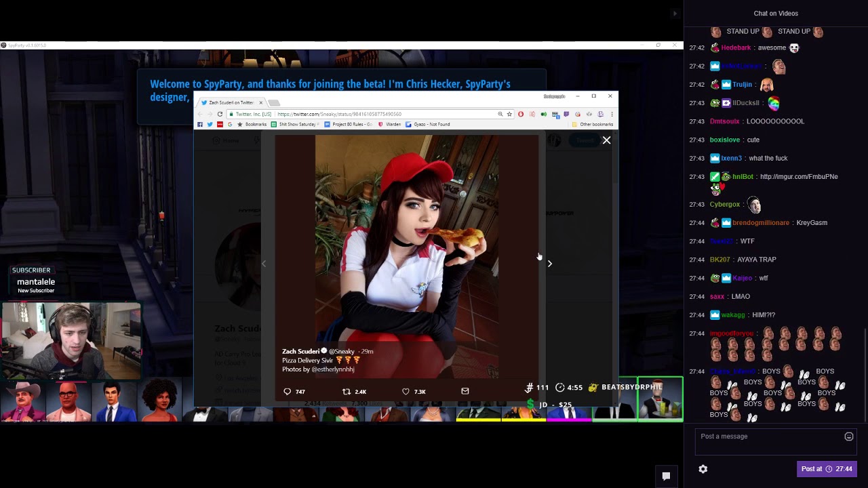868x488 pixels.
Task: Click the browser address bar URL
Action: [339, 114]
